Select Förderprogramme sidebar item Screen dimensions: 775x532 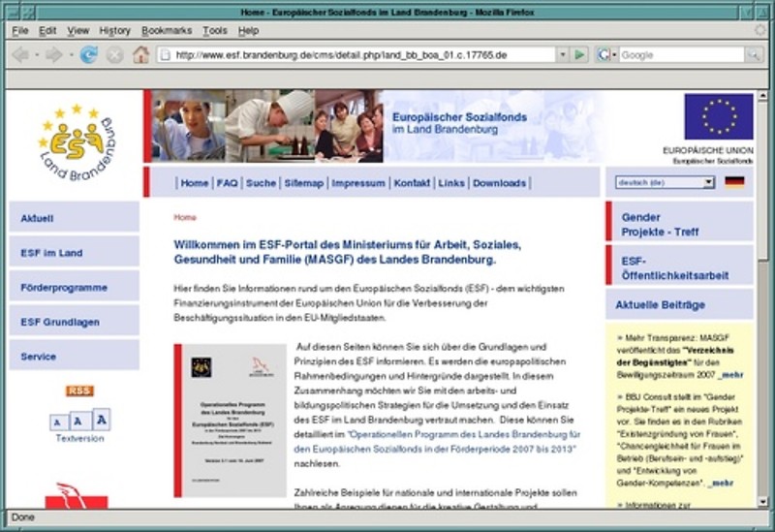[x=75, y=286]
